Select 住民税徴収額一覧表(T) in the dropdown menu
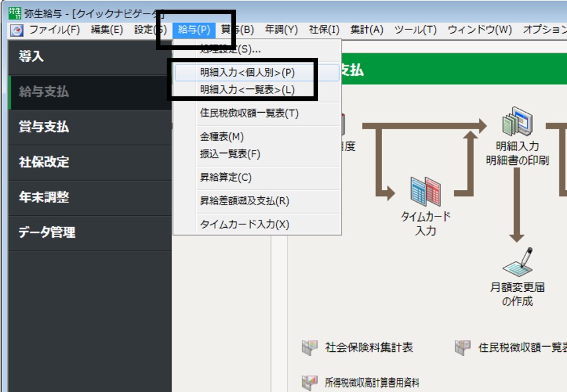Image resolution: width=567 pixels, height=392 pixels. [x=257, y=113]
